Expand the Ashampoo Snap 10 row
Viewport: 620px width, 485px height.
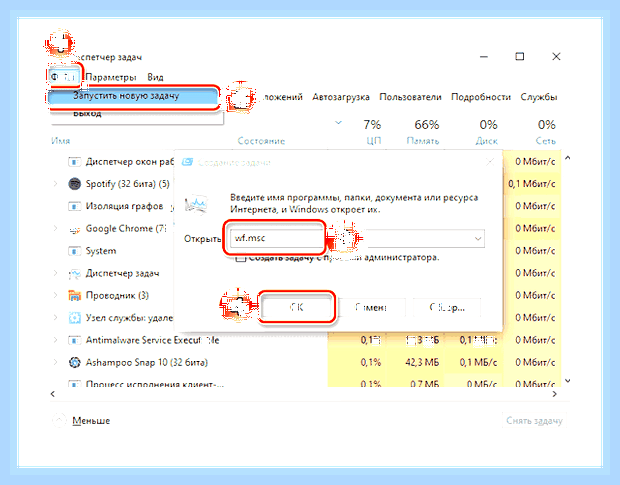click(x=55, y=362)
